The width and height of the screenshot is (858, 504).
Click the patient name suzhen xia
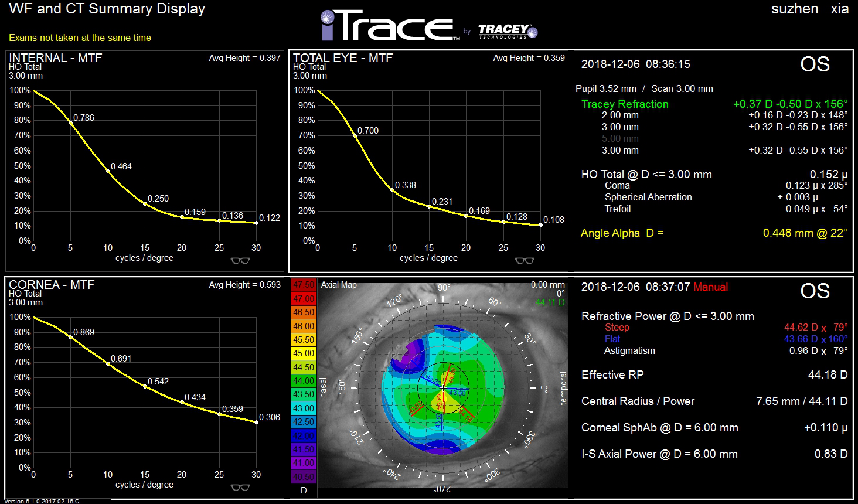pos(810,9)
